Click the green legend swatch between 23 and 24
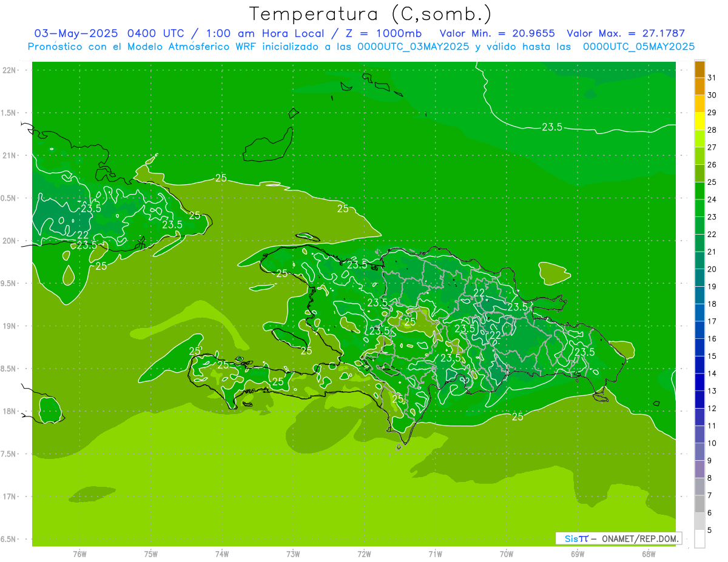 699,208
